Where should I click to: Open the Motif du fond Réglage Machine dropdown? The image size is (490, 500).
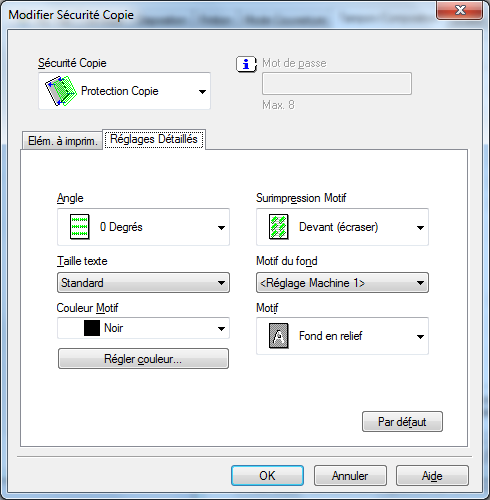(x=342, y=283)
